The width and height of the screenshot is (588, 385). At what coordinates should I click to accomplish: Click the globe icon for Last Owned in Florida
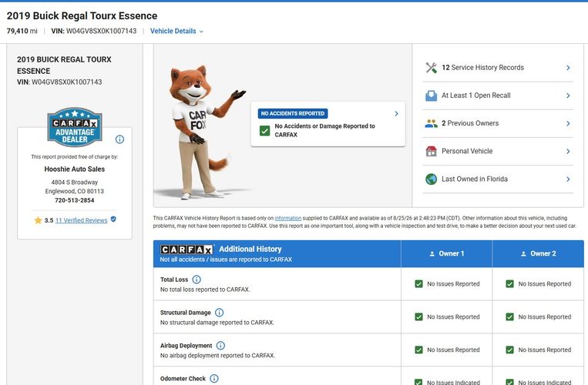pyautogui.click(x=432, y=179)
